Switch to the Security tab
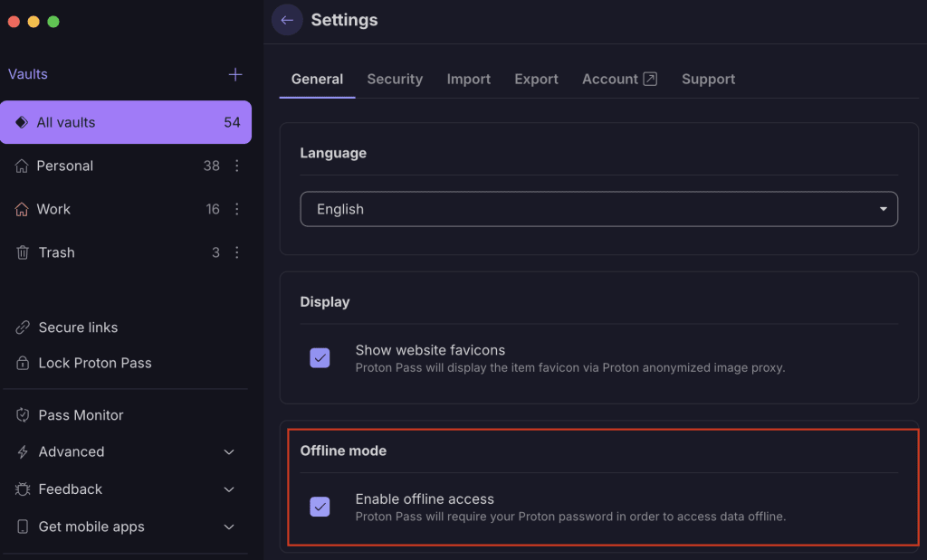This screenshot has height=560, width=927. click(x=395, y=80)
